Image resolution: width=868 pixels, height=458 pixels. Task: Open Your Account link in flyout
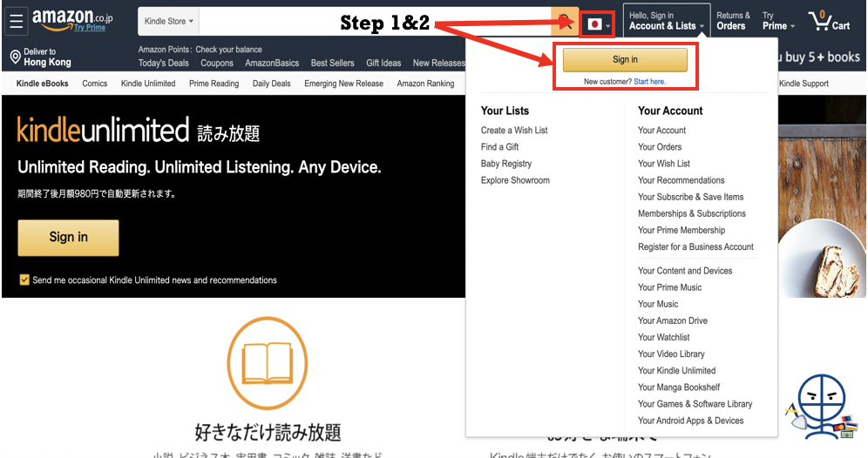(x=661, y=131)
